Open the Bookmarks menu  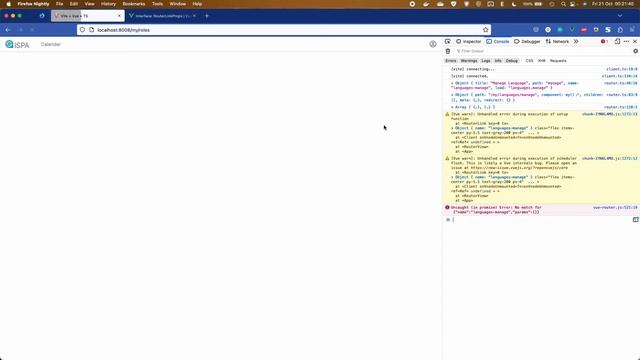coord(134,4)
